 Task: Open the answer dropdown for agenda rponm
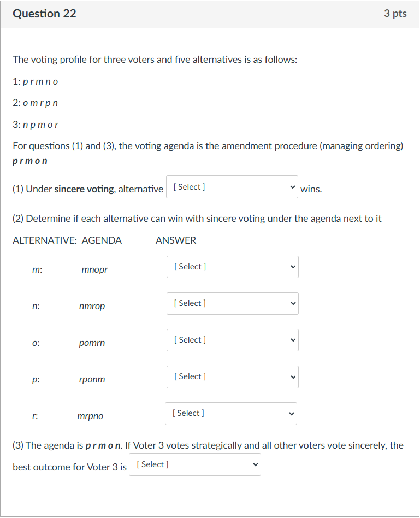click(232, 377)
